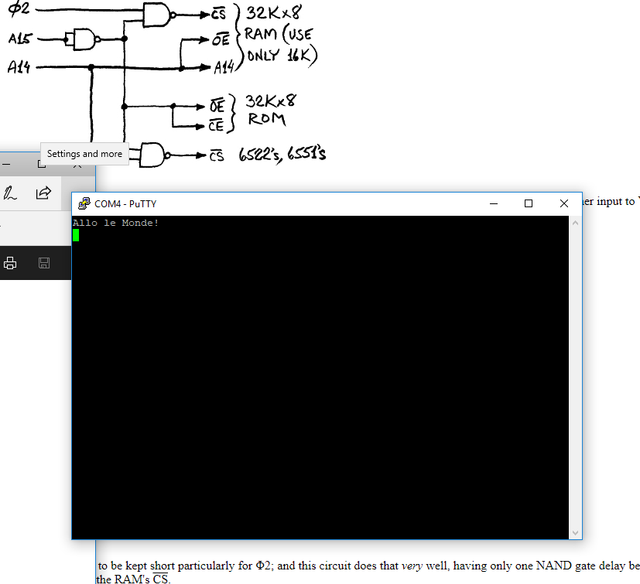
Task: Click the Share icon in Edge
Action: tap(43, 193)
